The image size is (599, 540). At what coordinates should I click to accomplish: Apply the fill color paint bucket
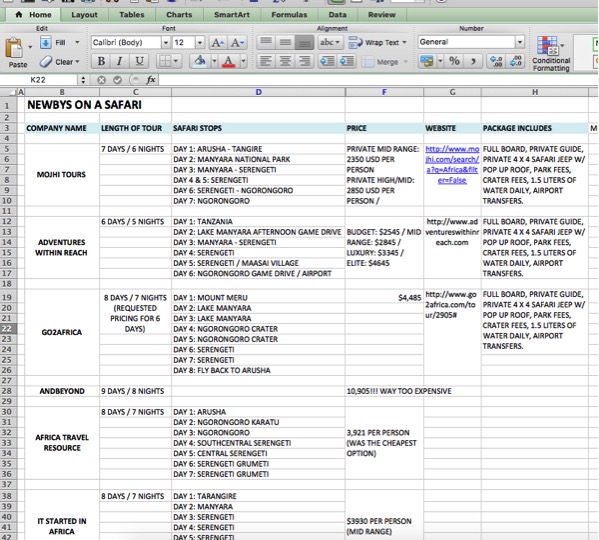tap(199, 61)
